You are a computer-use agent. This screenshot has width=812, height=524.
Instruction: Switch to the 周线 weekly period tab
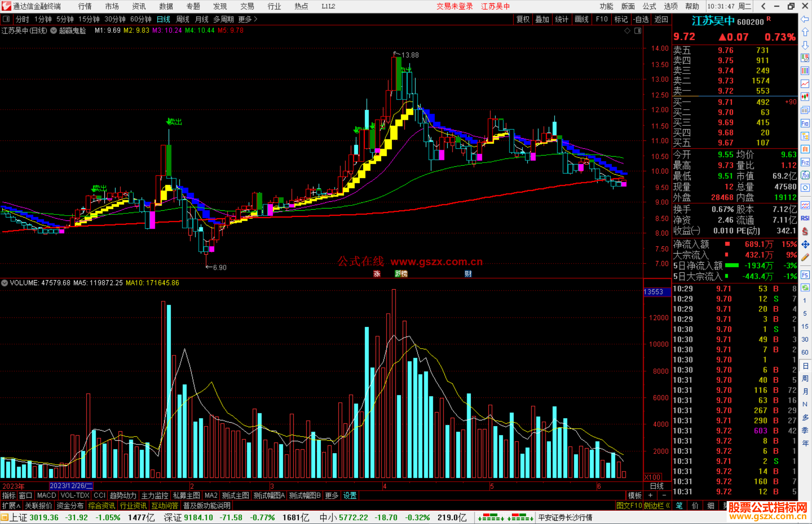tap(183, 19)
